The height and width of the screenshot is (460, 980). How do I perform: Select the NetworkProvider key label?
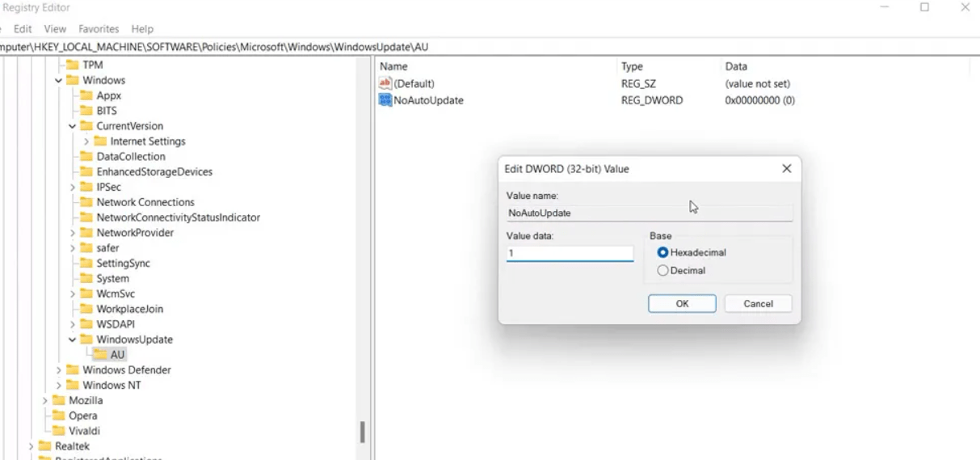(x=135, y=233)
